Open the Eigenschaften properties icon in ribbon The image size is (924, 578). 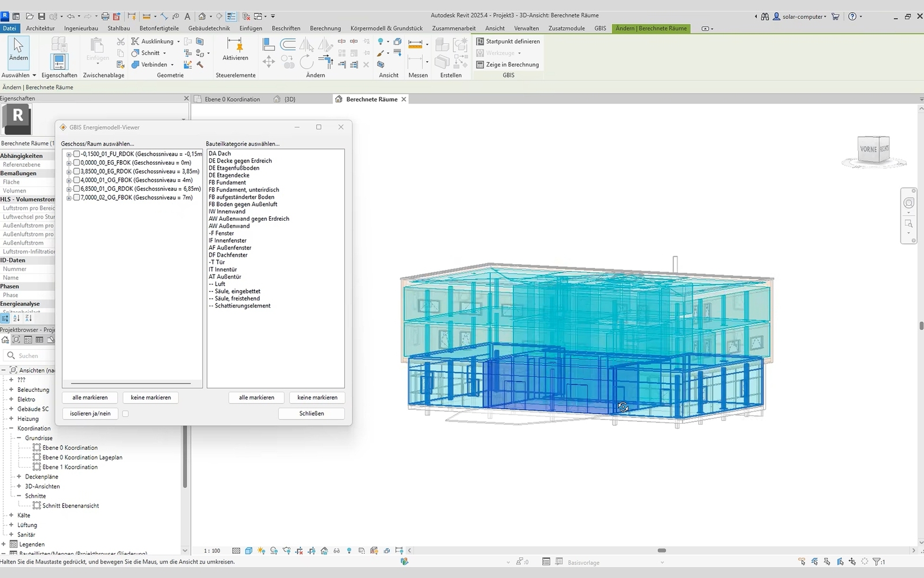coord(59,61)
